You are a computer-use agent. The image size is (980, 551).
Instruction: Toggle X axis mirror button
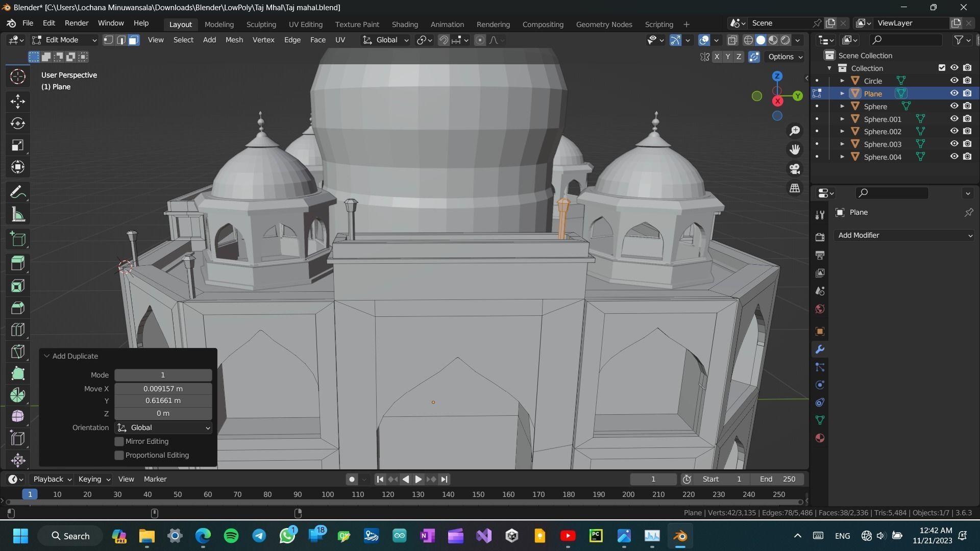point(717,57)
